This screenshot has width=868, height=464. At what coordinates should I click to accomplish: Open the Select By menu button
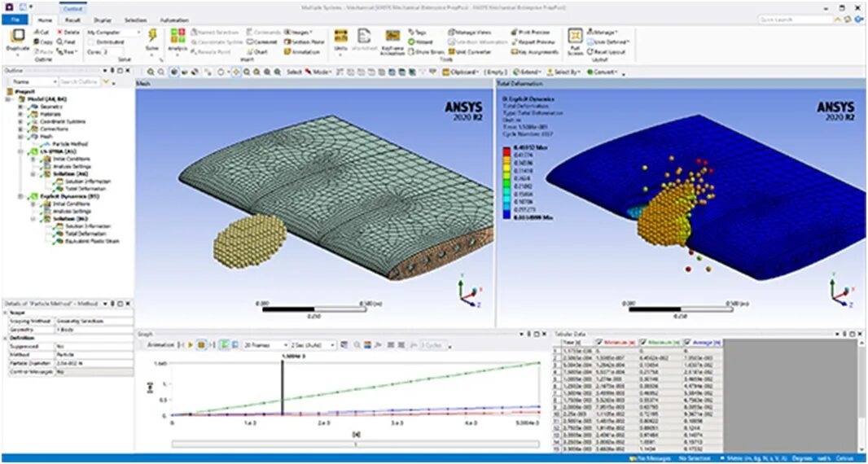tap(563, 72)
